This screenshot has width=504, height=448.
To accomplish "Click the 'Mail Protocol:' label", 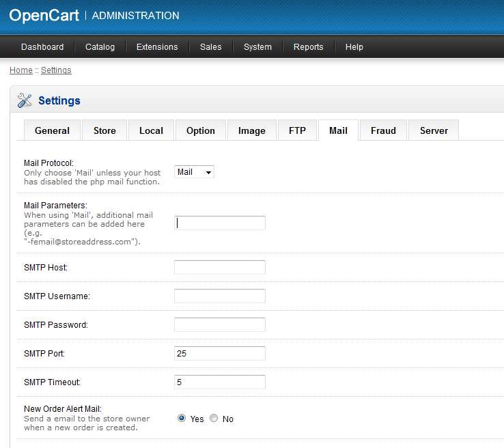I will (48, 163).
